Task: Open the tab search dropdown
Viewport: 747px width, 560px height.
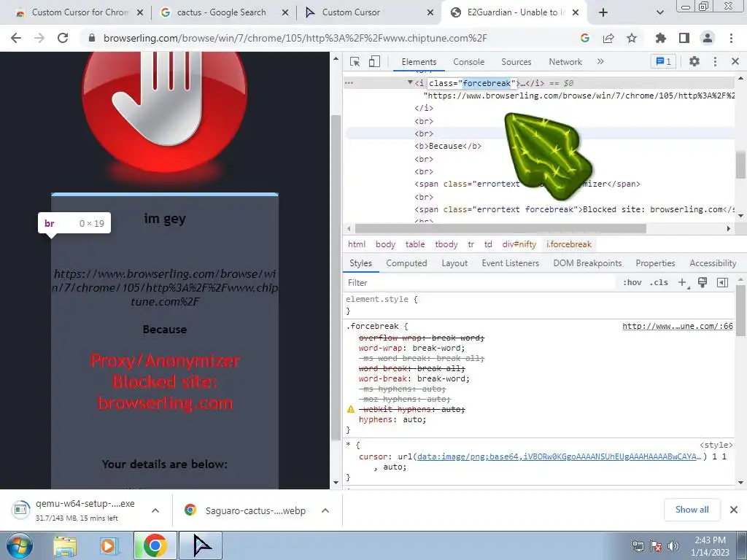Action: (659, 12)
